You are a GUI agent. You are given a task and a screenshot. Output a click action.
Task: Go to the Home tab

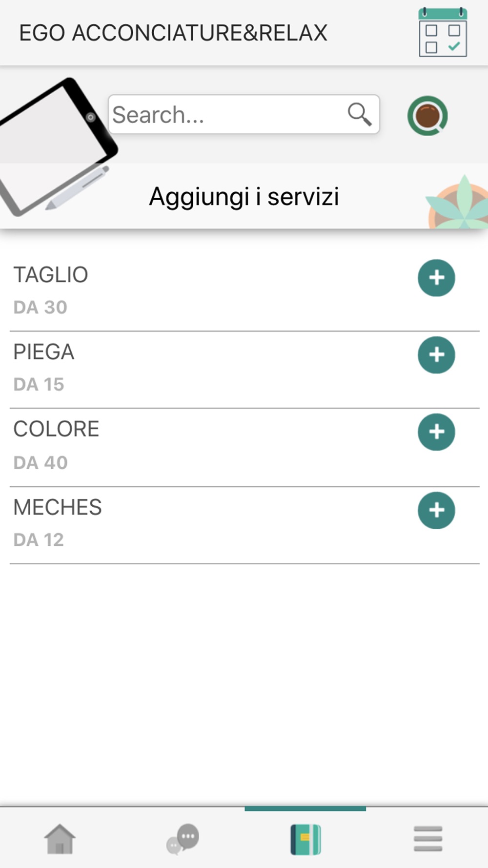point(60,839)
